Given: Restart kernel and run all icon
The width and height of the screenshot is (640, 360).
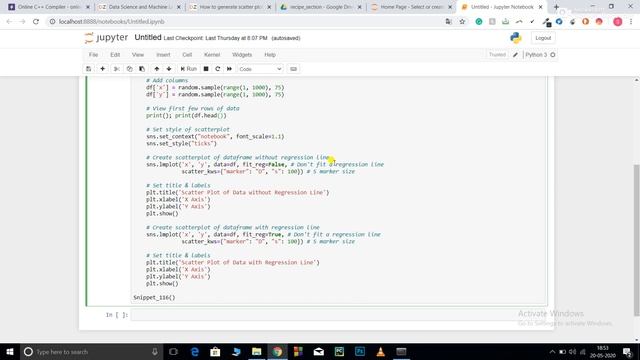Looking at the screenshot, I should [229, 69].
